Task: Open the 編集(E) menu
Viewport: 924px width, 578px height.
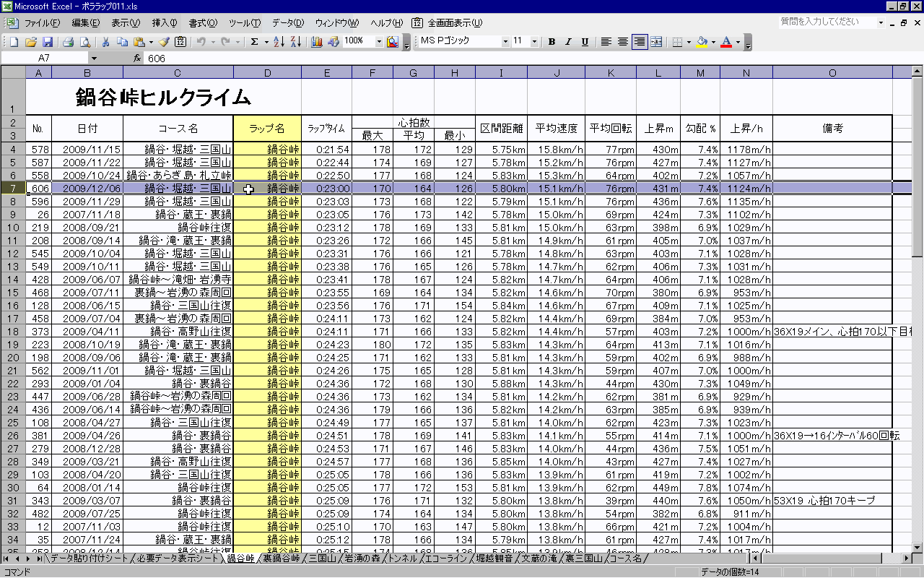Action: 86,22
